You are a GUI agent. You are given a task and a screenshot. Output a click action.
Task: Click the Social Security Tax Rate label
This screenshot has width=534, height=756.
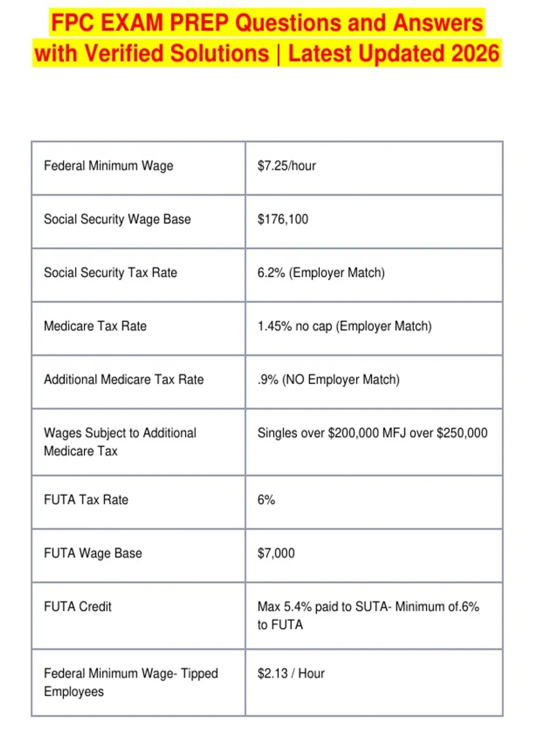[110, 273]
